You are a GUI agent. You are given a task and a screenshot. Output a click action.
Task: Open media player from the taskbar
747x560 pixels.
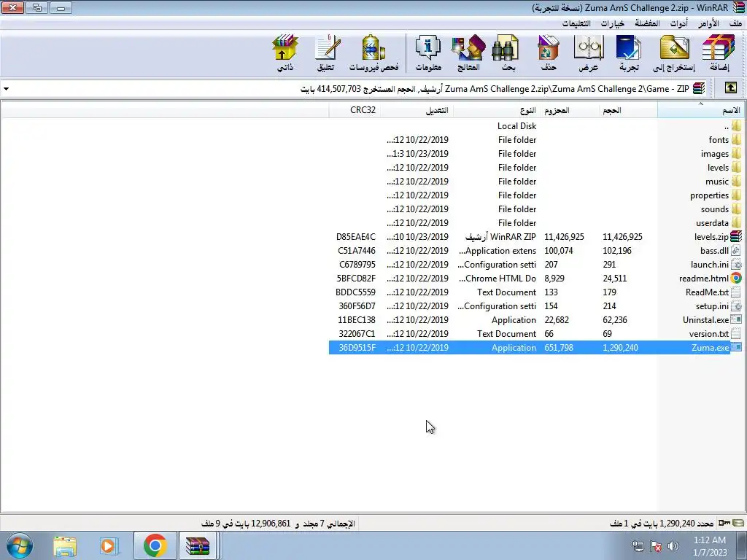click(x=108, y=545)
